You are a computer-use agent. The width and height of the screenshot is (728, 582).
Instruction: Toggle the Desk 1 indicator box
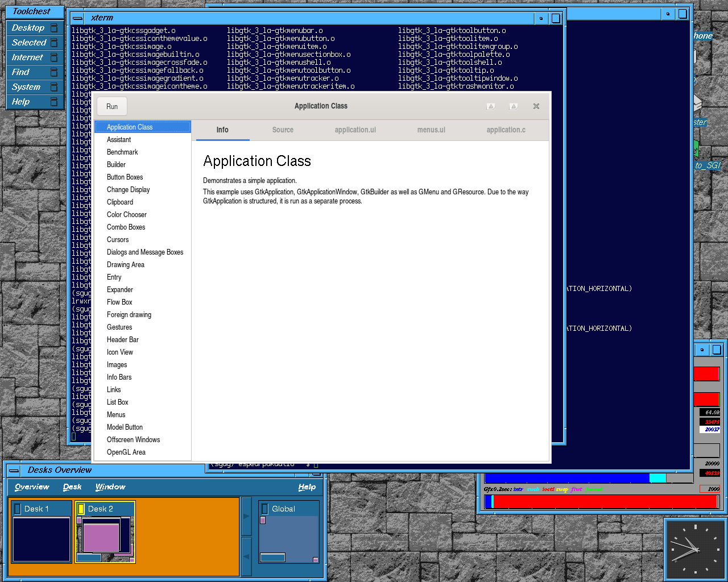tap(17, 509)
